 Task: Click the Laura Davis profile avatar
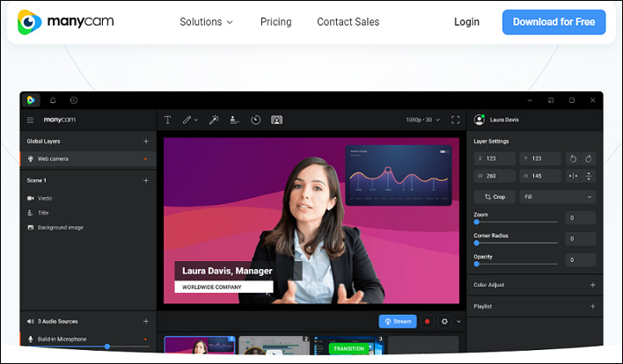click(x=480, y=120)
